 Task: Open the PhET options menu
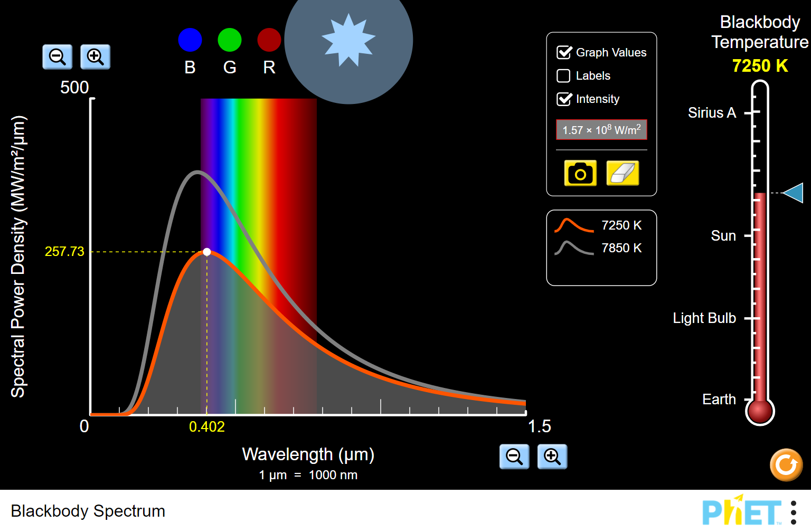(x=794, y=512)
